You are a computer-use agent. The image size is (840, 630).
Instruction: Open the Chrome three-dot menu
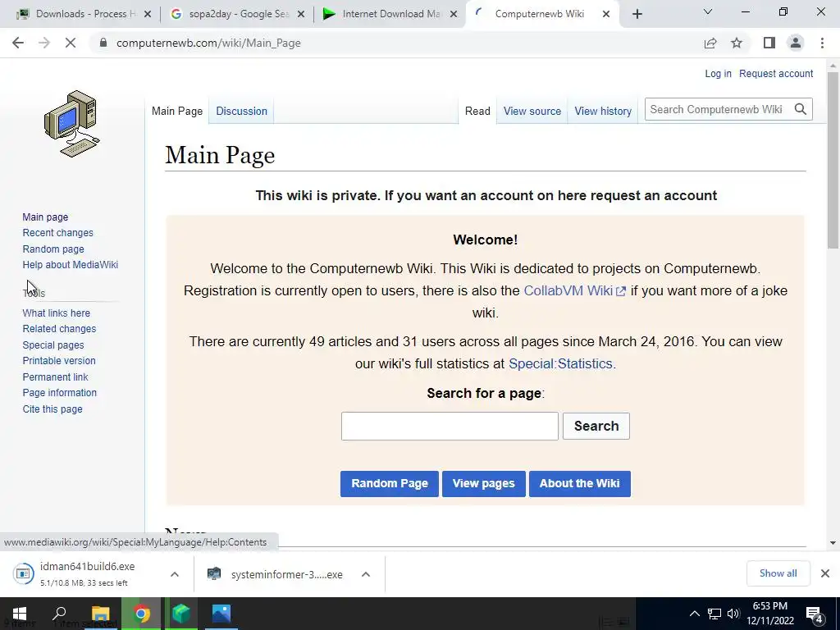tap(822, 43)
